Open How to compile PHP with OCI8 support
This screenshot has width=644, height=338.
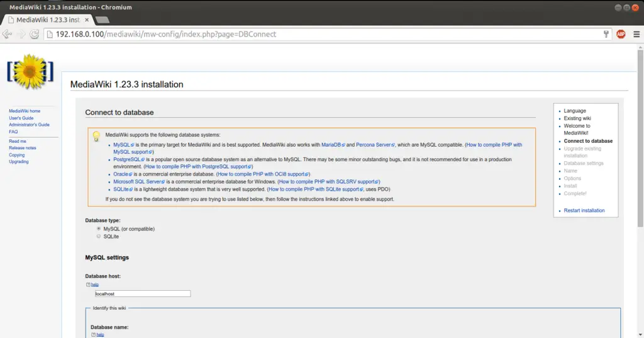pyautogui.click(x=263, y=174)
